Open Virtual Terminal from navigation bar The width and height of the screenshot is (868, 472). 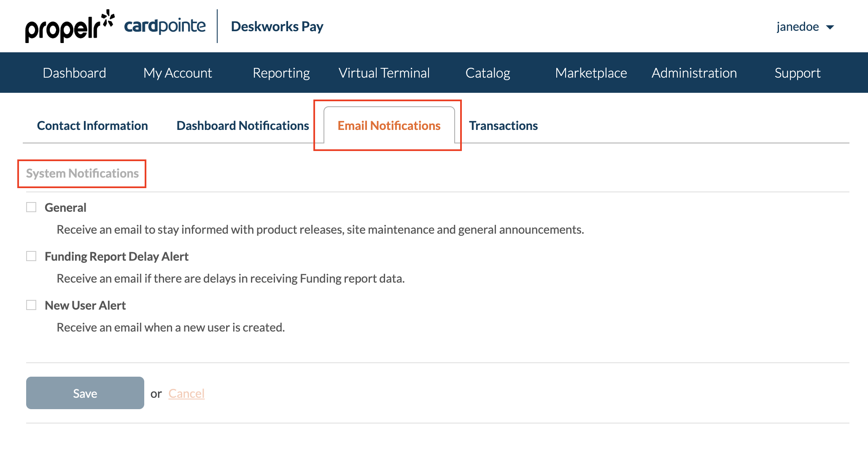(384, 73)
